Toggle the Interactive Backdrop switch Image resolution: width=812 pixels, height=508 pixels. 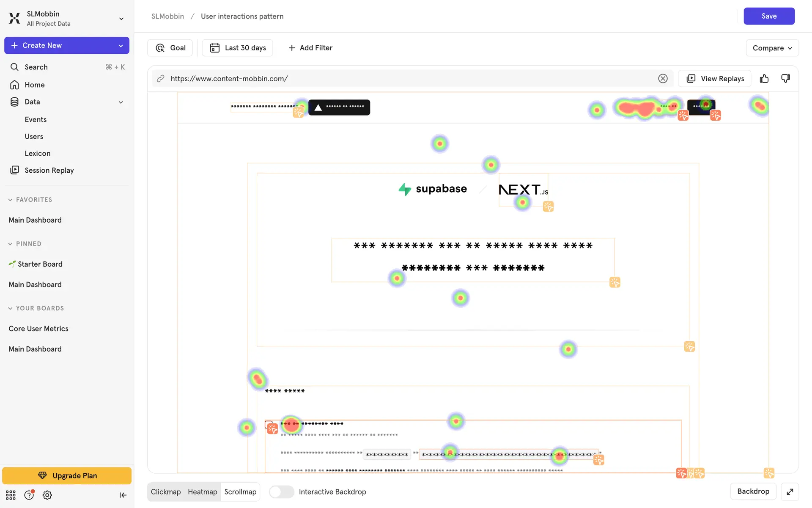click(x=281, y=492)
